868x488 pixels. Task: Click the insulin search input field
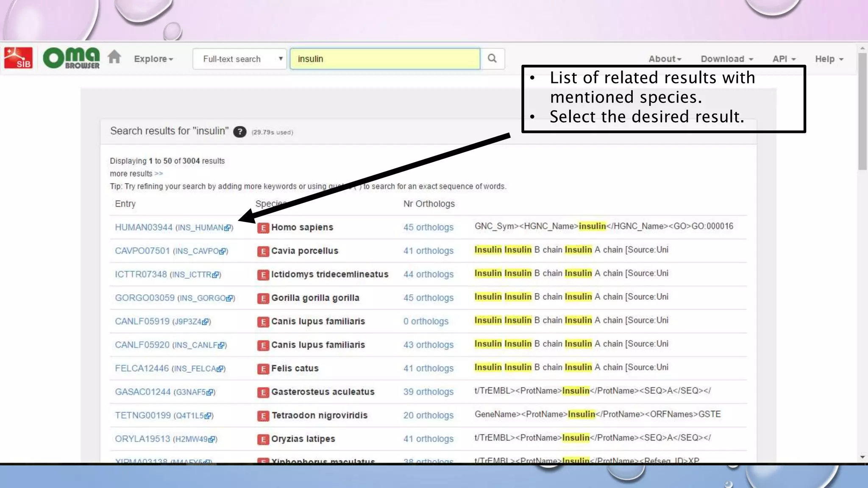tap(384, 59)
